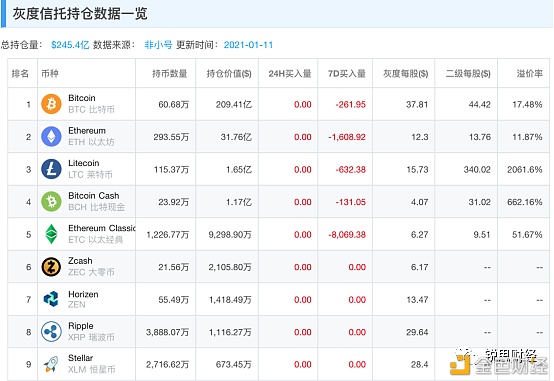Select Ripple per-share price 29.64

click(417, 332)
